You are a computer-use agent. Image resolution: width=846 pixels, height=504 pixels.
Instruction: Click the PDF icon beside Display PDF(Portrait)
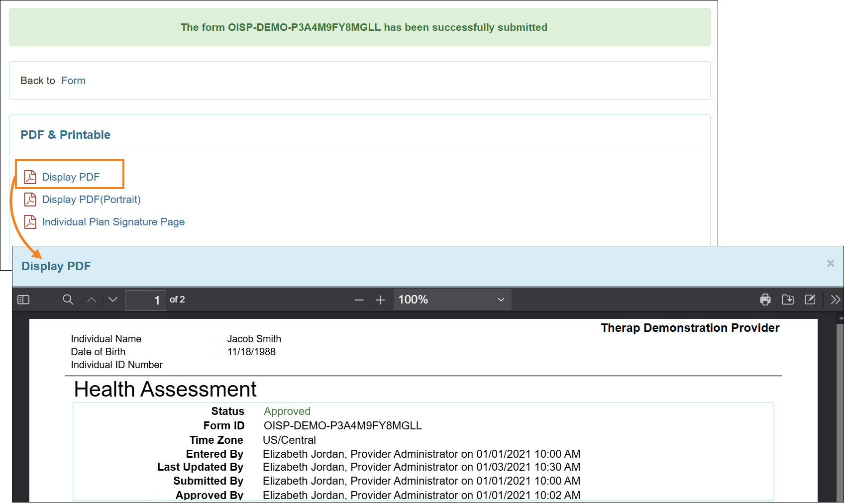30,200
